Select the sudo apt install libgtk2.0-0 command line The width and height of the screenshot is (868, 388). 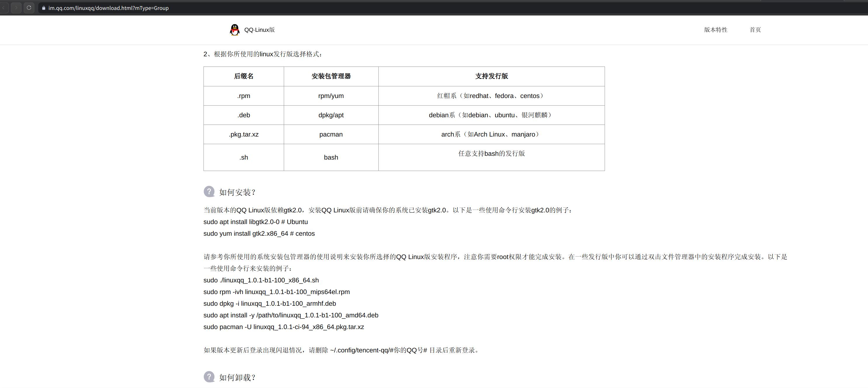coord(255,222)
